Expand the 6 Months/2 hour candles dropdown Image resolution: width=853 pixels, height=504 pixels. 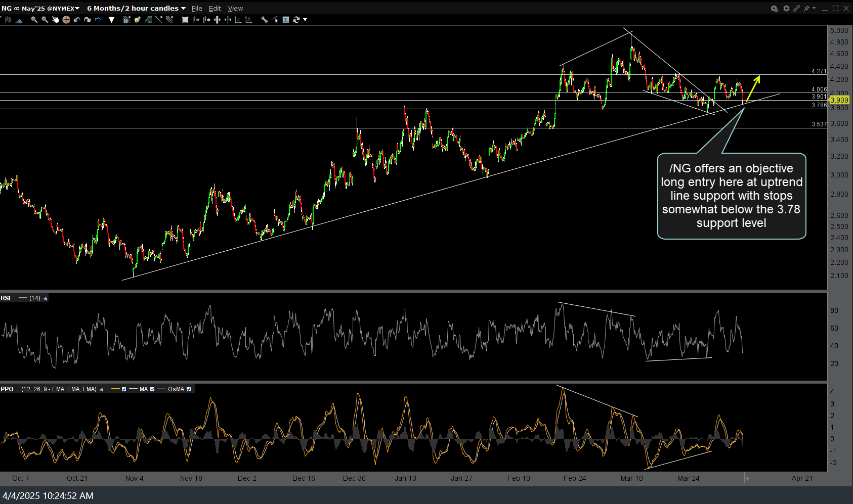(183, 8)
